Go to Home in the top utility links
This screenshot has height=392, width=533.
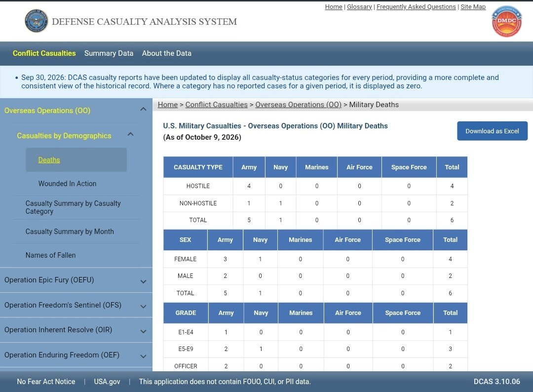[334, 7]
